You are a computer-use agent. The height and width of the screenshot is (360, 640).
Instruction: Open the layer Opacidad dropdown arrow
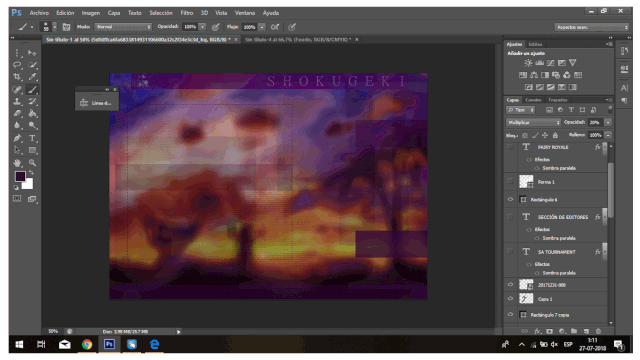click(x=608, y=122)
